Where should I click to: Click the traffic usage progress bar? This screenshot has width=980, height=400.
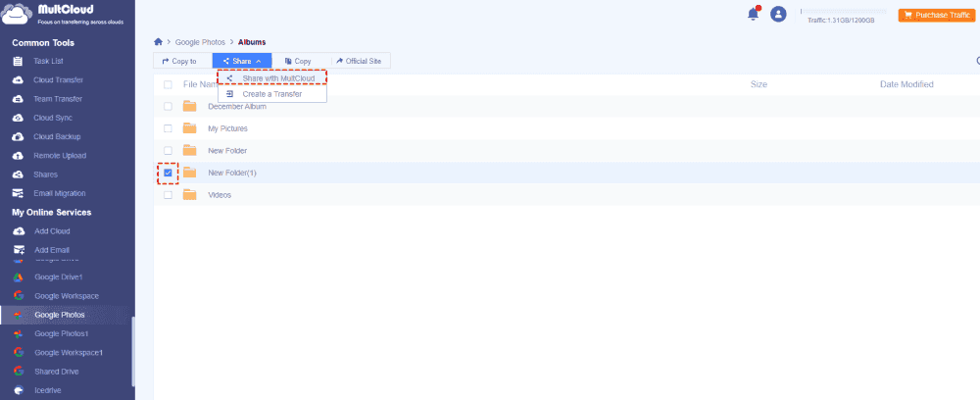[844, 11]
